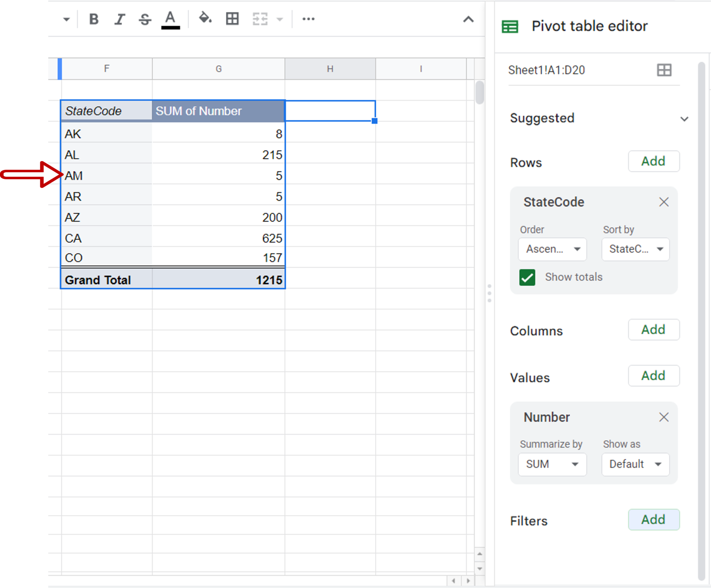Open the Sort by dropdown

tap(635, 249)
